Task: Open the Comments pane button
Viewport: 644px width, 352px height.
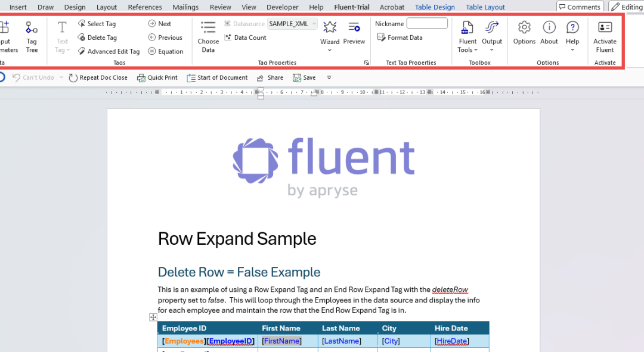Action: click(x=580, y=7)
